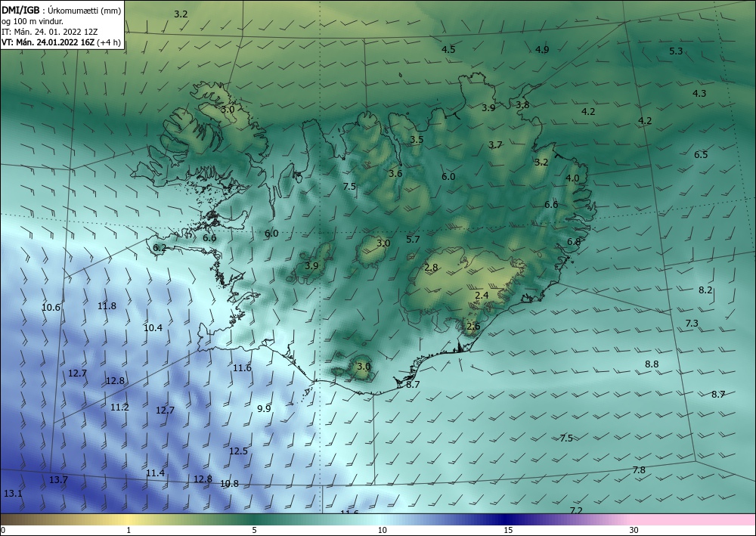Click the 5.3 value in the northeast
756x536 pixels.
(676, 51)
